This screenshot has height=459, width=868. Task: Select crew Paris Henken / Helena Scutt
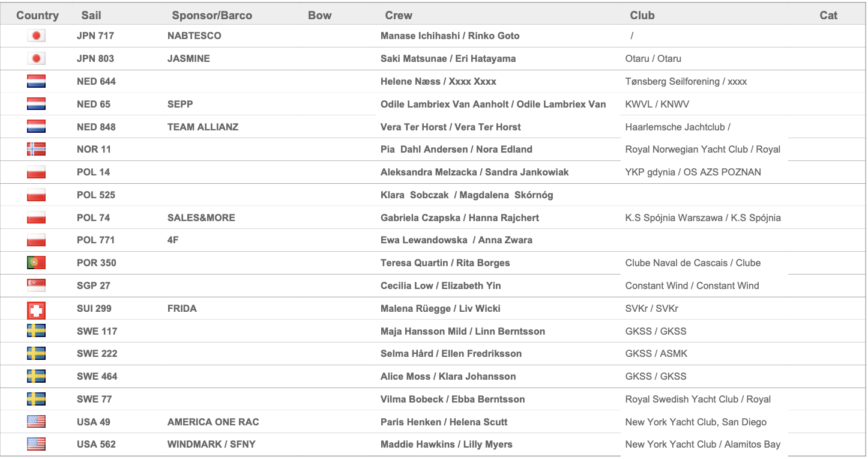click(x=444, y=422)
